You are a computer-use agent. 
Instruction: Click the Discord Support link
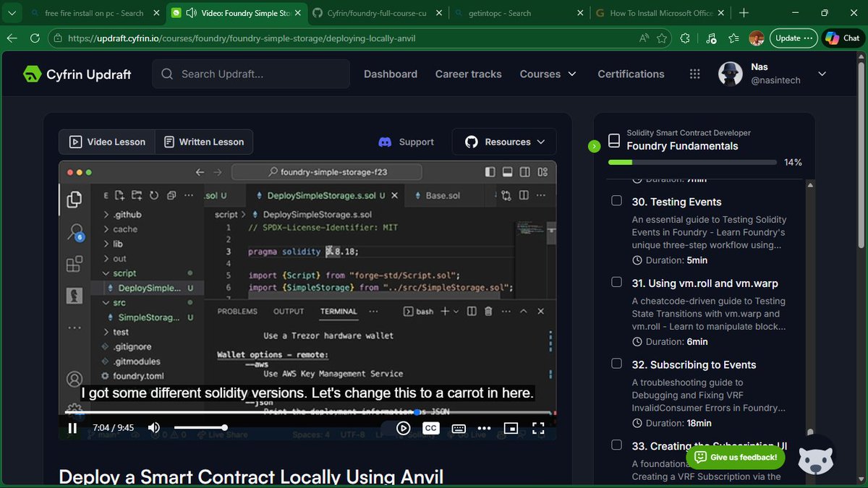click(x=407, y=142)
